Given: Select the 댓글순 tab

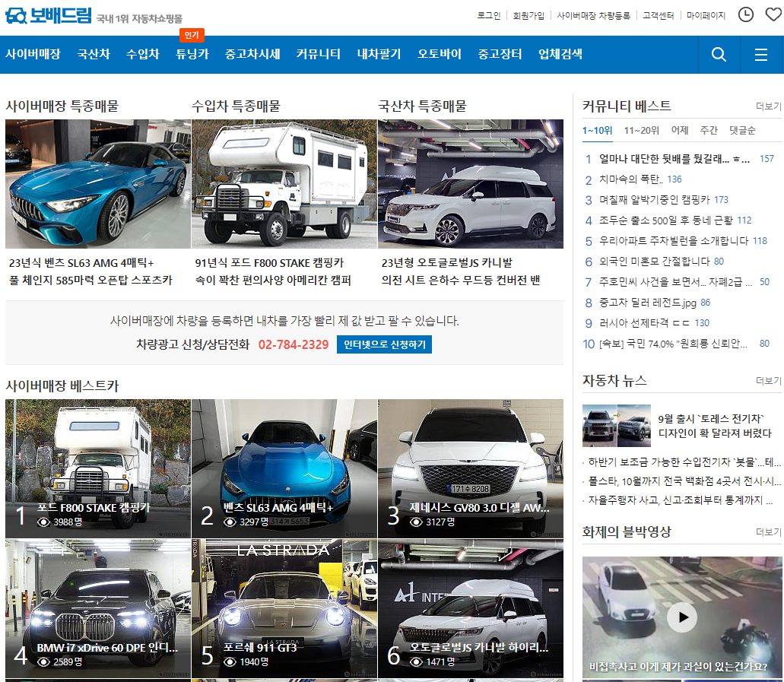Looking at the screenshot, I should [x=742, y=131].
